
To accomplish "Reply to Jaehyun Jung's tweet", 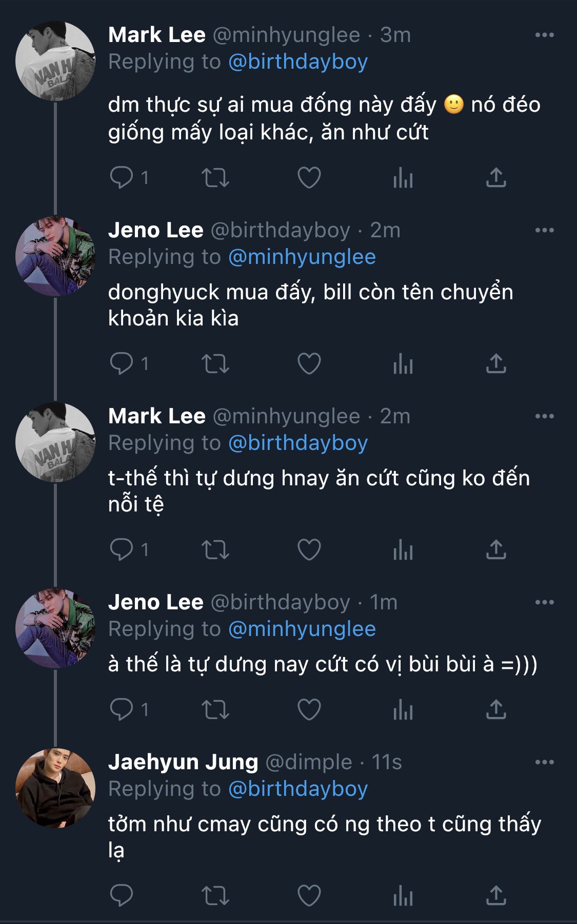I will [x=122, y=896].
